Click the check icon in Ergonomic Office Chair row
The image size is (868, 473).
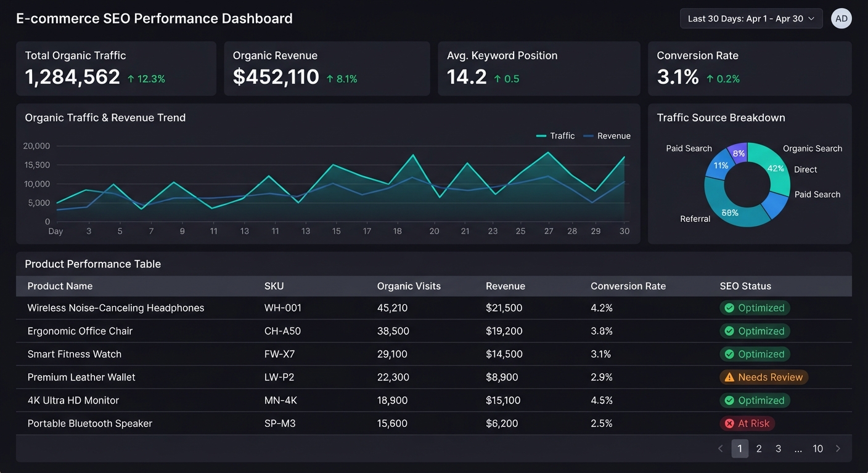click(729, 331)
